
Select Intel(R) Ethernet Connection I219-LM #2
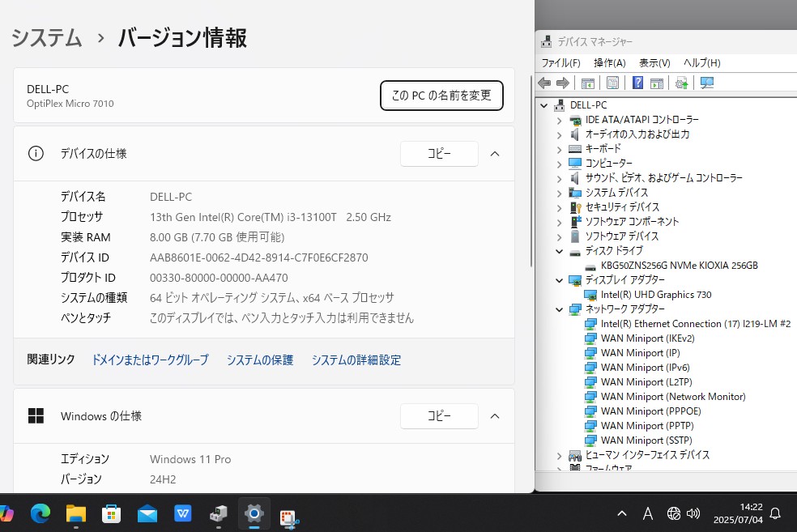coord(695,324)
